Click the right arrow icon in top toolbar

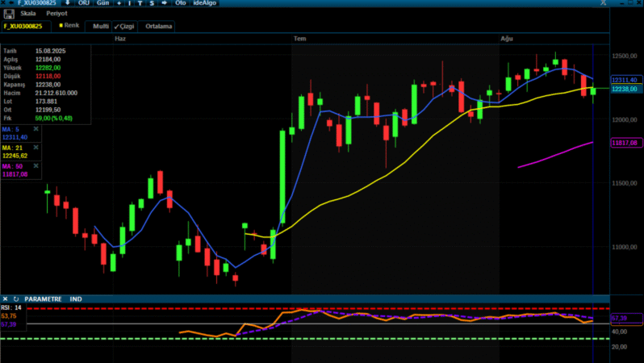pos(164,3)
